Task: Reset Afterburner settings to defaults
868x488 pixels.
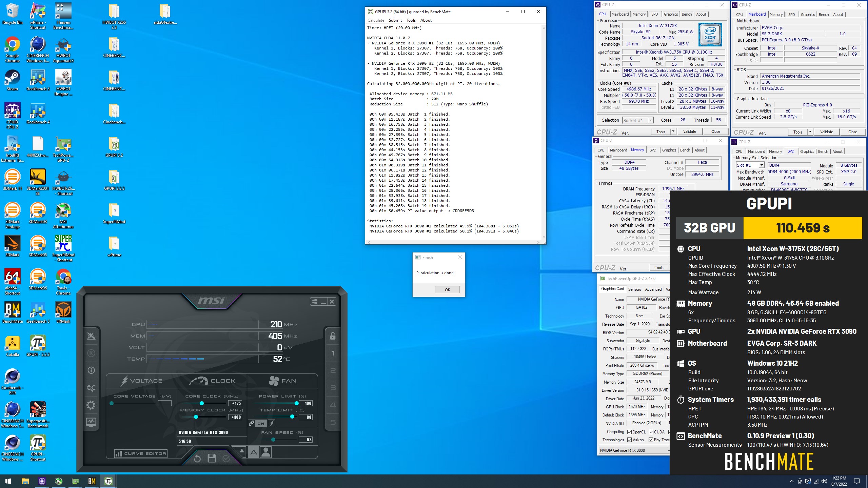Action: [x=197, y=459]
